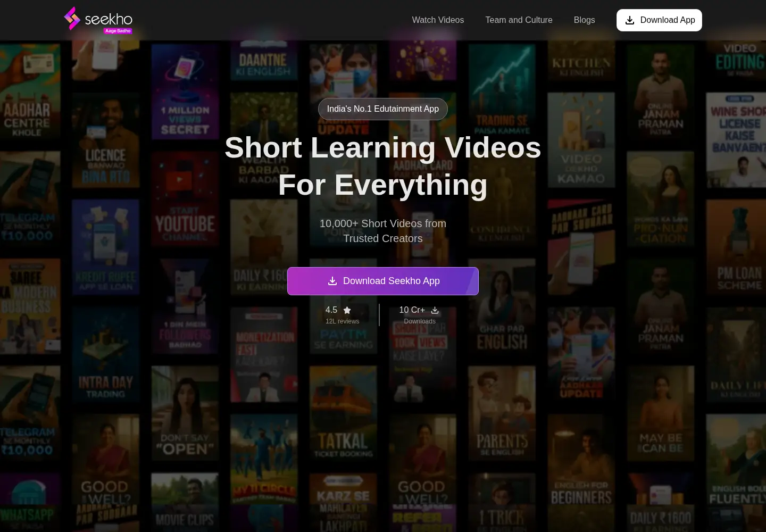This screenshot has height=532, width=766.
Task: Click the "Aage Badho" tagline under the logo
Action: pyautogui.click(x=118, y=31)
